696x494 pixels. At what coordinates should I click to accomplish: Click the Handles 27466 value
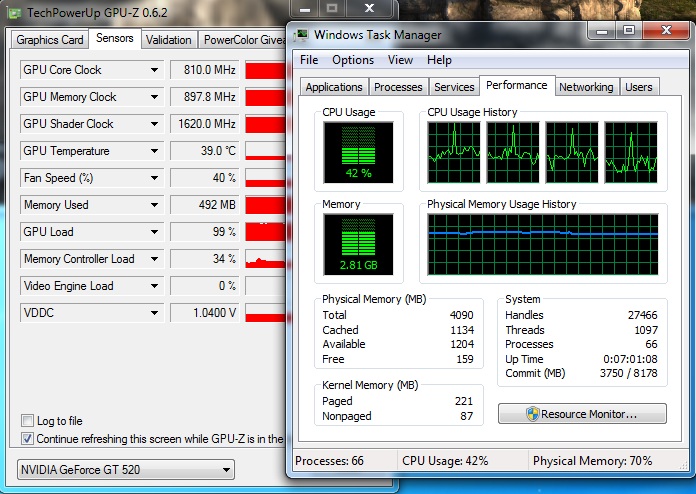[x=642, y=315]
